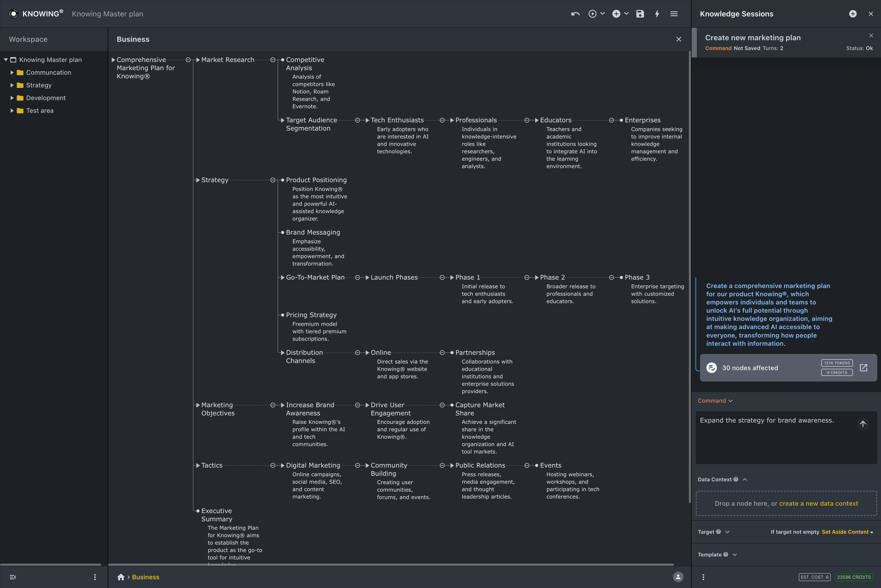The height and width of the screenshot is (588, 881).
Task: Add a new Knowledge Session with plus icon
Action: (x=852, y=14)
